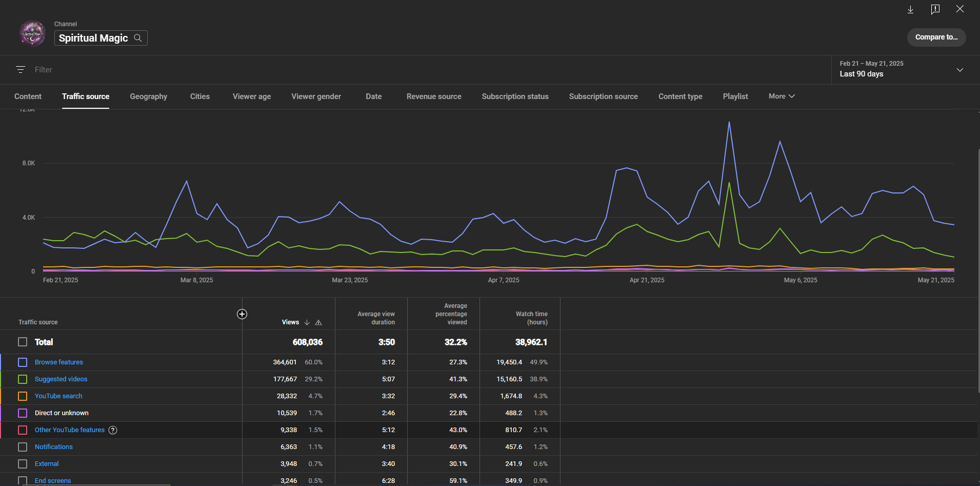This screenshot has height=486, width=980.
Task: Open the filter lines icon
Action: click(x=21, y=70)
